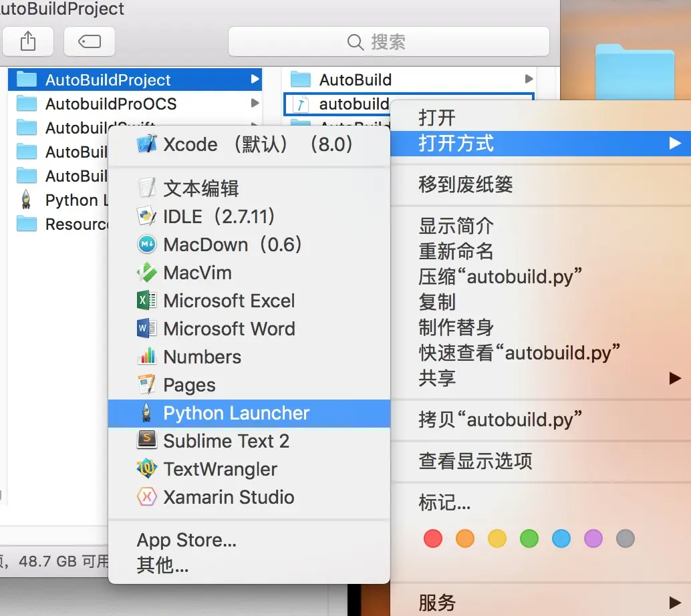Expand the 打开方式 submenu arrow

pos(675,143)
